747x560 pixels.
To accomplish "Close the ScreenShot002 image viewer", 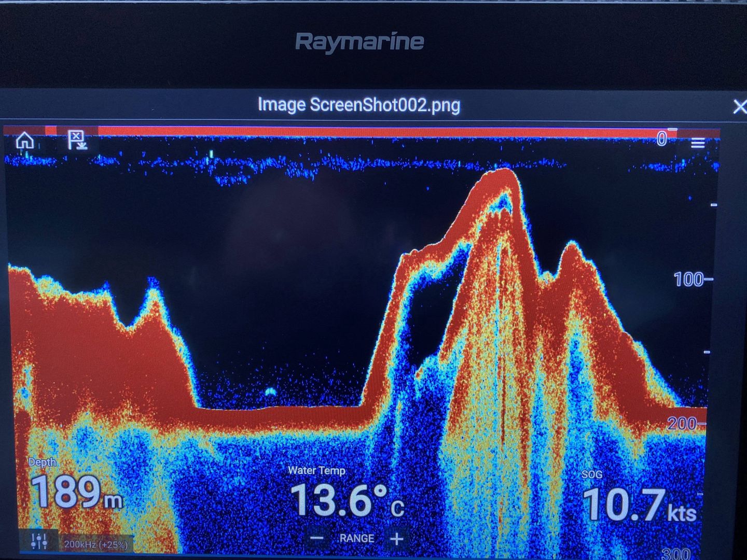I will pyautogui.click(x=740, y=107).
